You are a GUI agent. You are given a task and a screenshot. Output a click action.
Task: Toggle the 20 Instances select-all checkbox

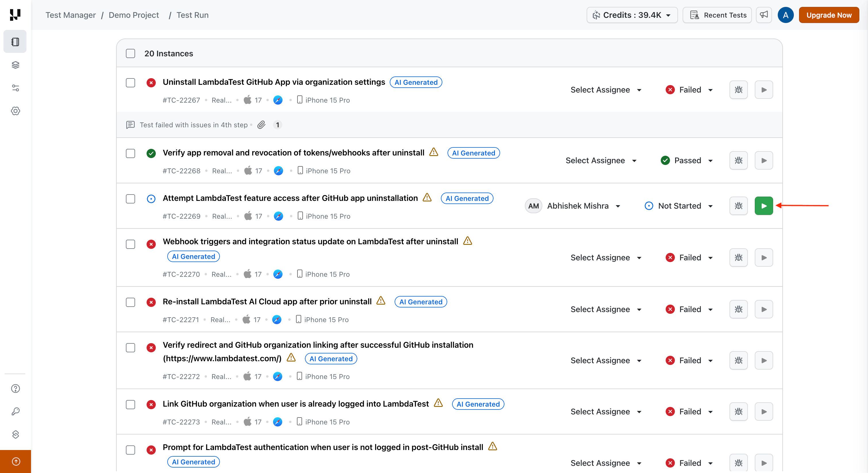click(130, 53)
